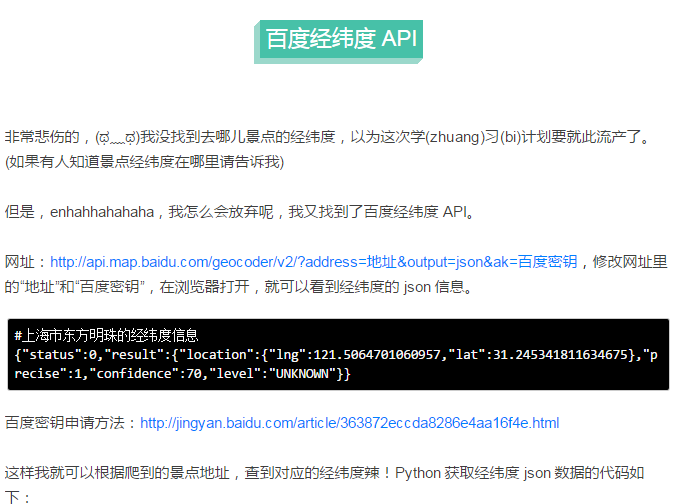Select the text '#上海市东方明珠的经纬度信息'
The width and height of the screenshot is (680, 504).
pyautogui.click(x=106, y=335)
